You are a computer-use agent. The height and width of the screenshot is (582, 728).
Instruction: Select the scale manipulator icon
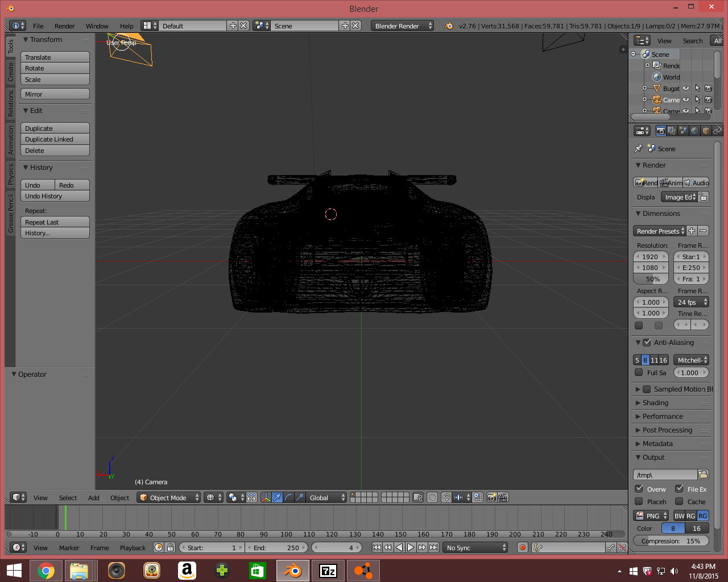[x=300, y=497]
